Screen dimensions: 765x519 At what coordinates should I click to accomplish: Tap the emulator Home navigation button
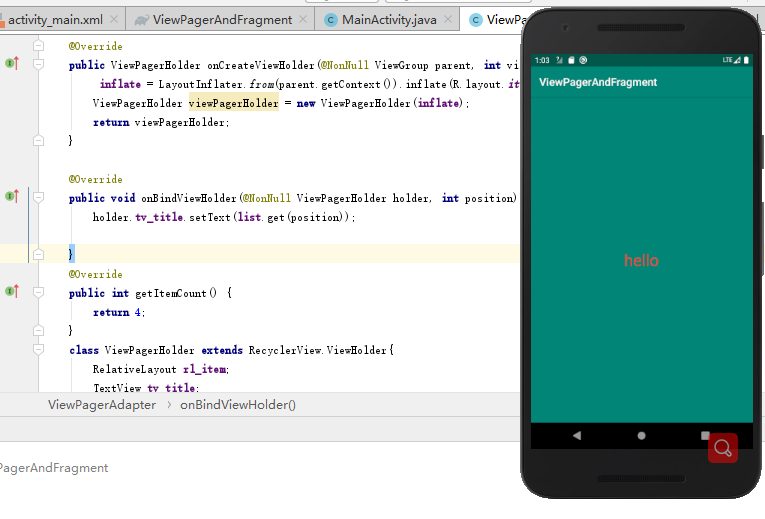(642, 436)
